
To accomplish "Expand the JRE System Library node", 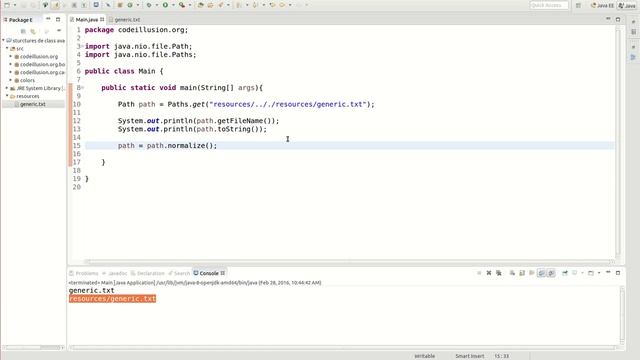I will [7, 88].
